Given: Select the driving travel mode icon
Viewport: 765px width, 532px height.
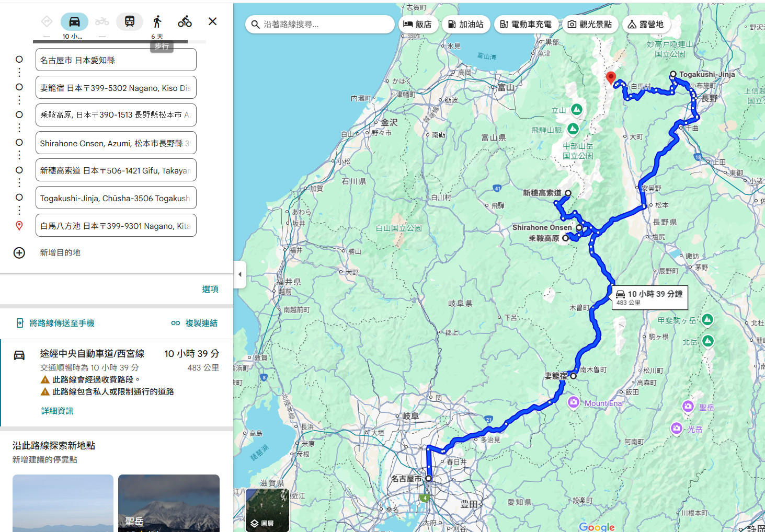Looking at the screenshot, I should (x=74, y=22).
